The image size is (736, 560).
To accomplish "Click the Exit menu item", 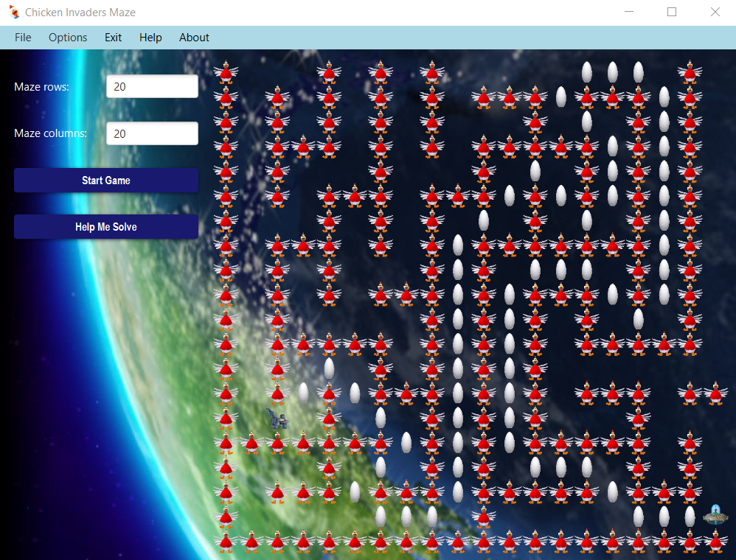I will pos(113,38).
